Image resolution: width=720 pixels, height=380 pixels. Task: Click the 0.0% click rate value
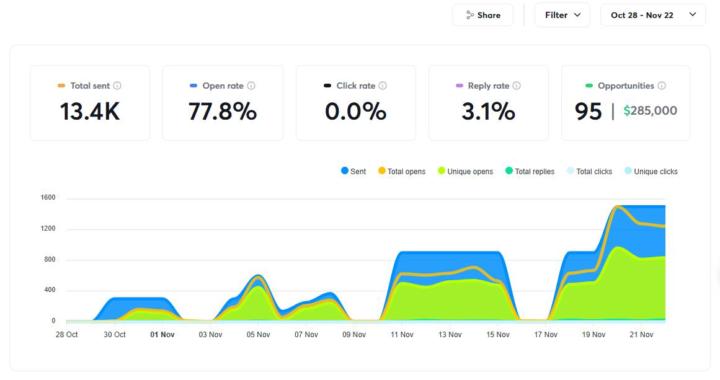click(355, 112)
